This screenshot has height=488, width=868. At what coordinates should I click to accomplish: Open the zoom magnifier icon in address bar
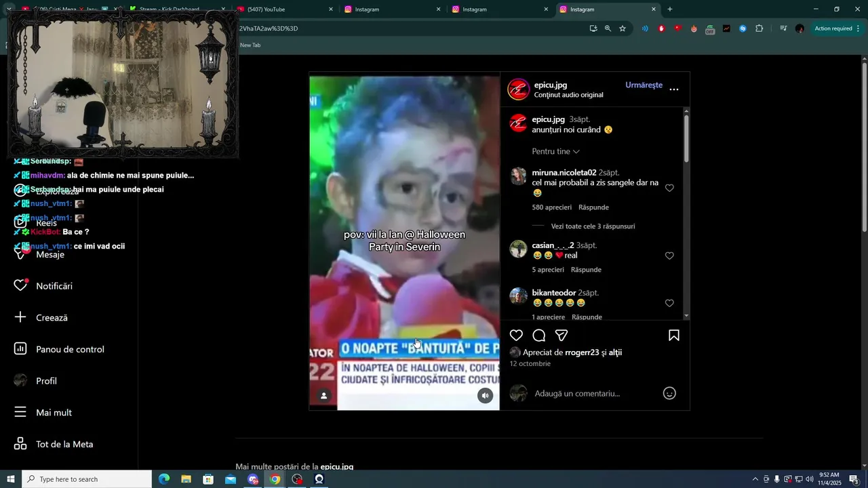[x=608, y=28]
